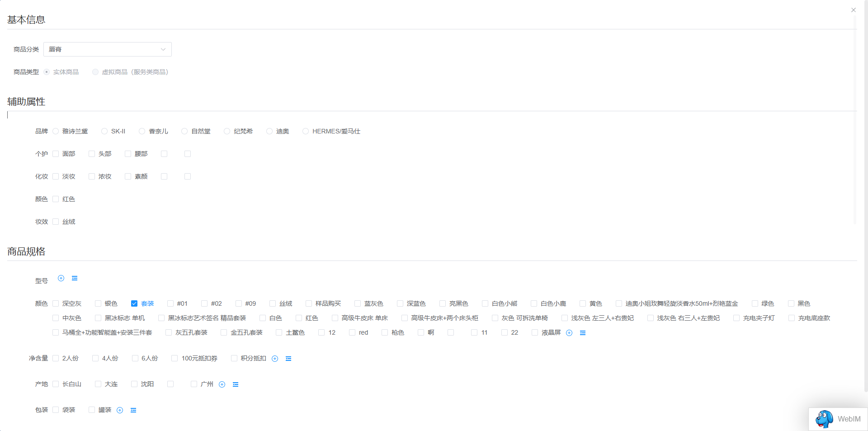Click the add icon next to 型号
Image resolution: width=868 pixels, height=431 pixels.
(61, 278)
